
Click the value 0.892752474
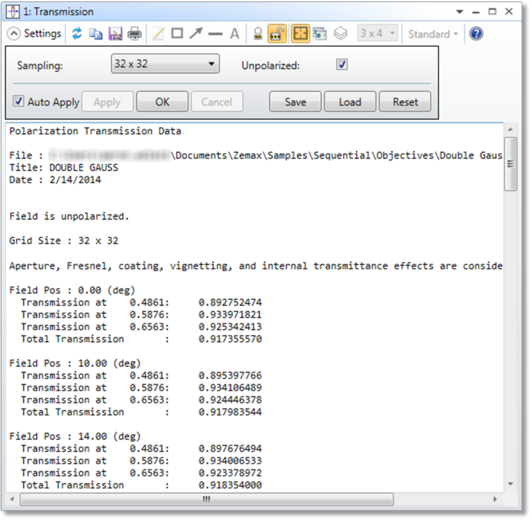(x=230, y=302)
